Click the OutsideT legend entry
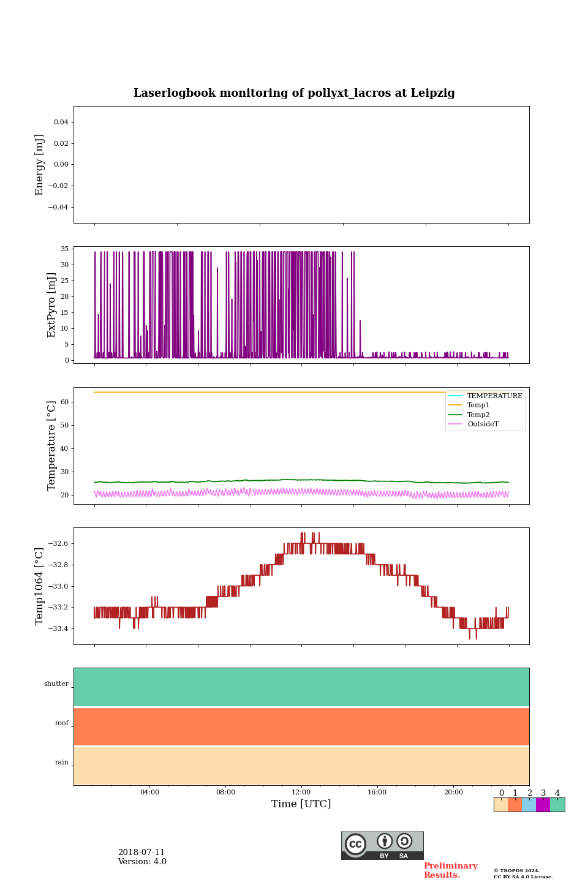Screen dimensions: 588x882 pyautogui.click(x=473, y=424)
